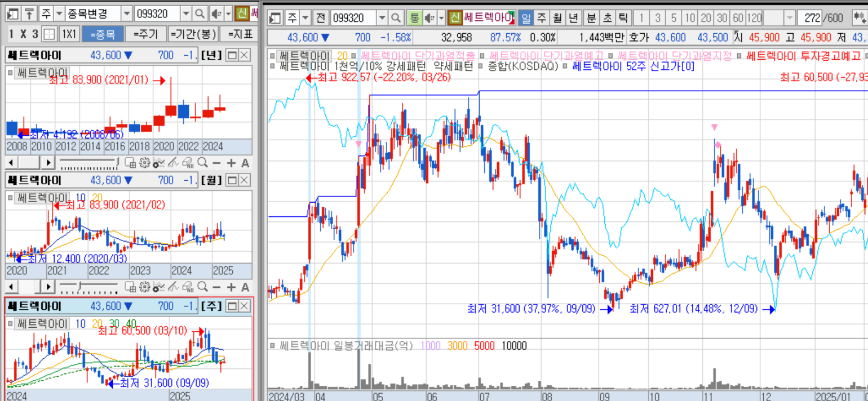Select the 일 daily period toggle

[x=525, y=18]
